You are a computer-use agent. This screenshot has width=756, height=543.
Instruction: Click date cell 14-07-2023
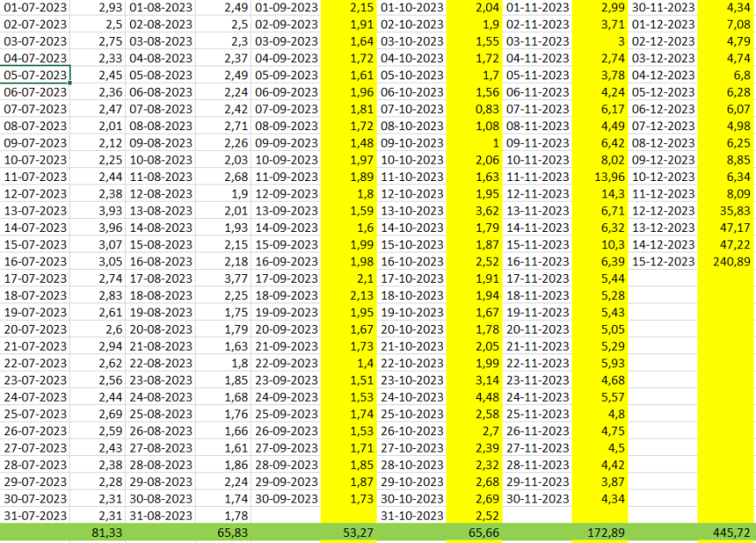tap(35, 228)
